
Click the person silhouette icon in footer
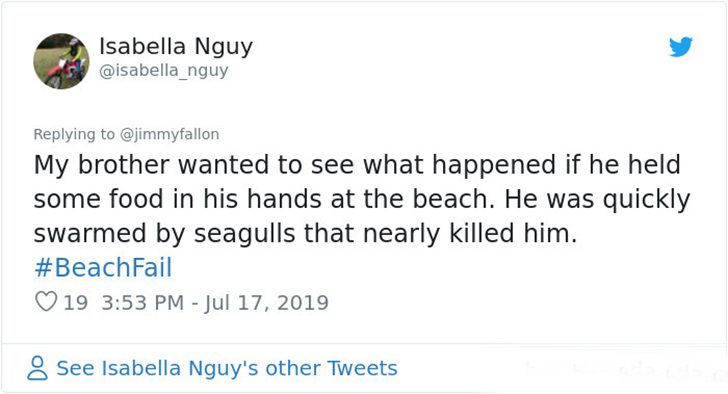pyautogui.click(x=37, y=368)
